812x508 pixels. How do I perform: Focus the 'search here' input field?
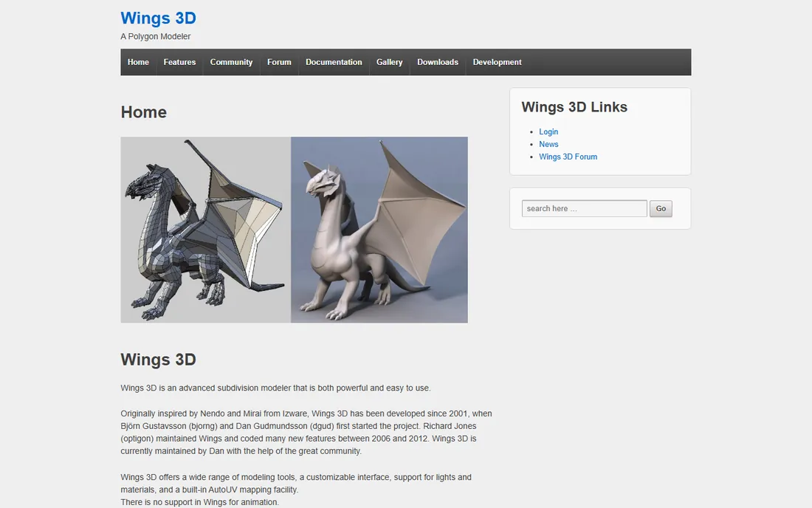(584, 208)
